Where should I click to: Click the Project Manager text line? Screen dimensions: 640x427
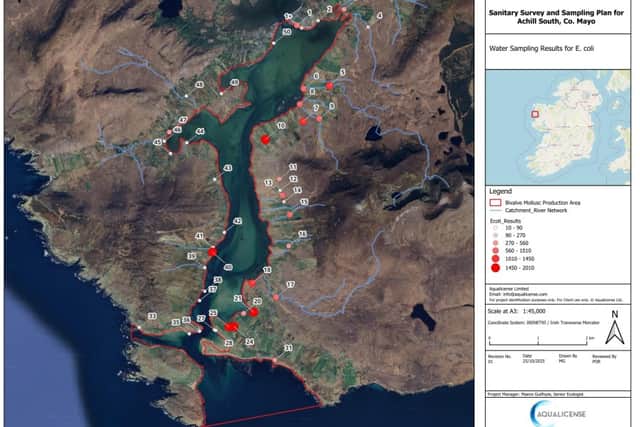tap(536, 394)
